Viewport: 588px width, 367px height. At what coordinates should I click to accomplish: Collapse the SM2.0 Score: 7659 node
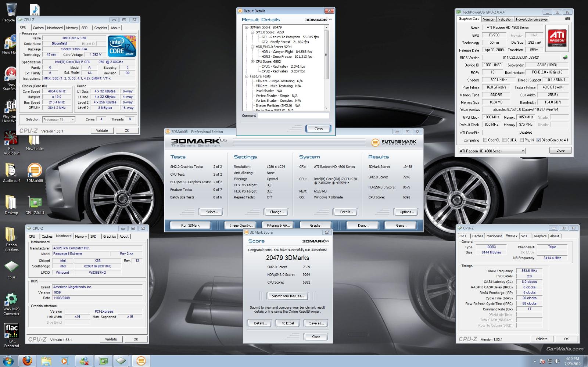pyautogui.click(x=252, y=32)
